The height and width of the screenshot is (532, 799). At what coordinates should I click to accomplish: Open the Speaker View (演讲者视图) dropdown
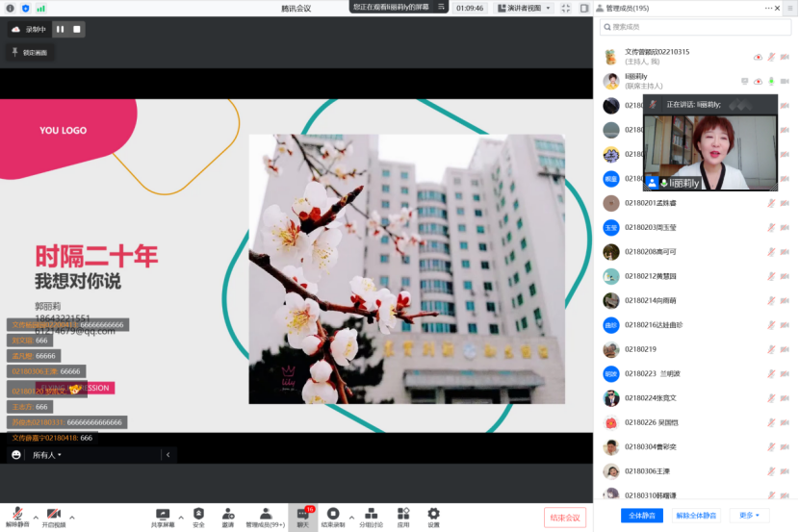click(x=524, y=8)
